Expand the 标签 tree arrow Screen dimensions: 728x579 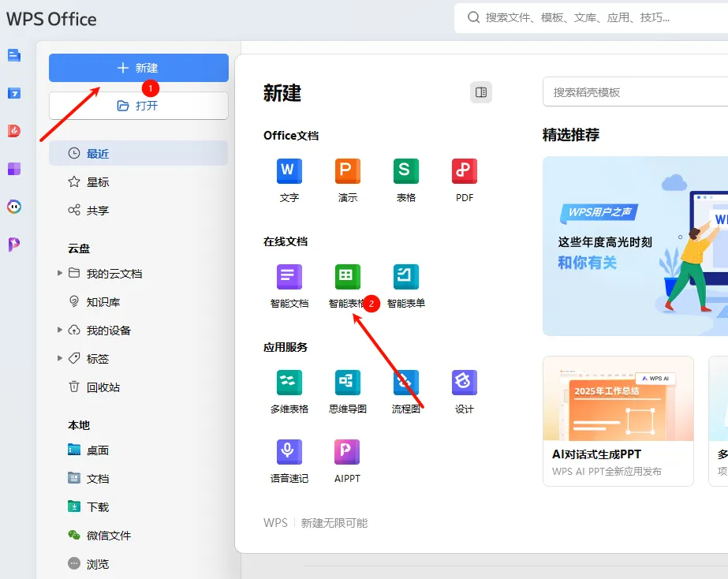tap(59, 358)
